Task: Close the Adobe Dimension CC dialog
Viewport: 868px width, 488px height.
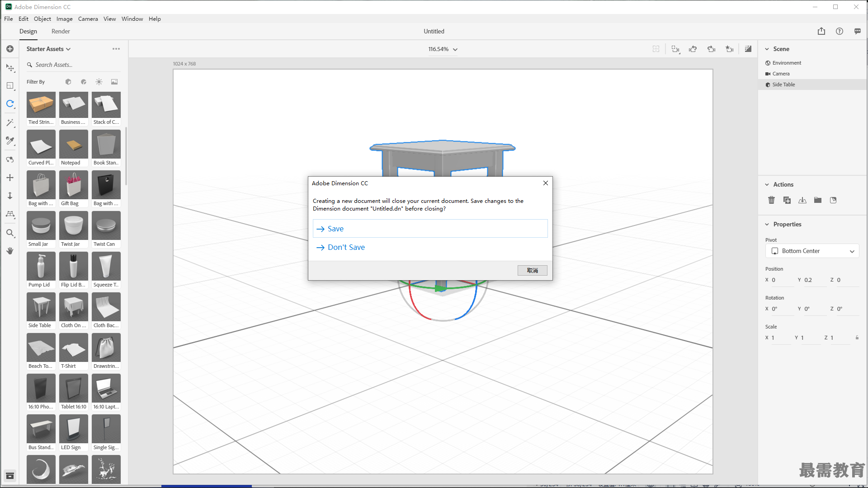Action: coord(546,183)
